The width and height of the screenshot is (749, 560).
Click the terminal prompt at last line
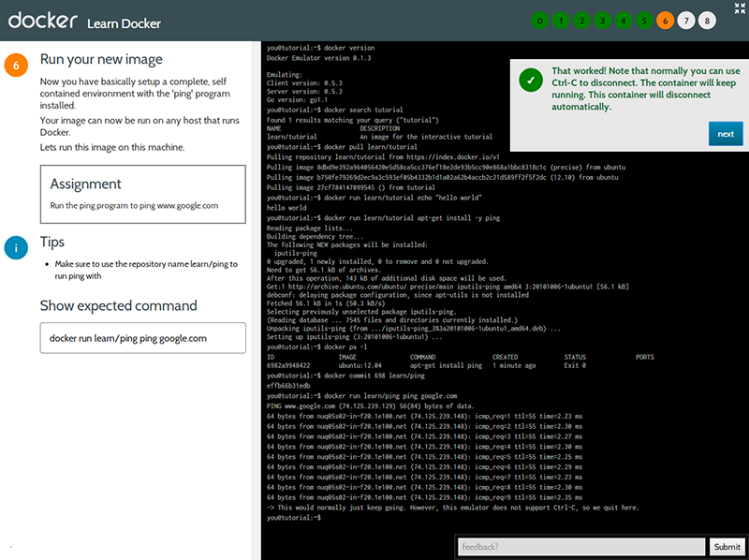(294, 518)
